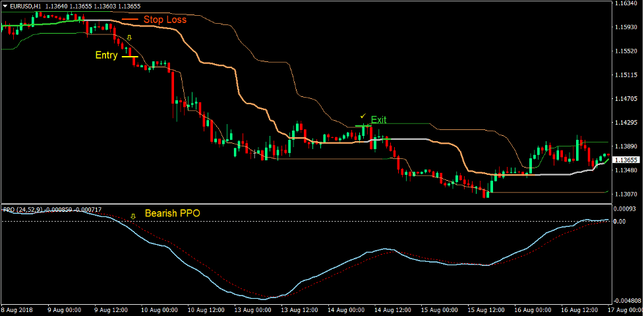Click the 16 Aug 12:00 time label

(x=580, y=309)
